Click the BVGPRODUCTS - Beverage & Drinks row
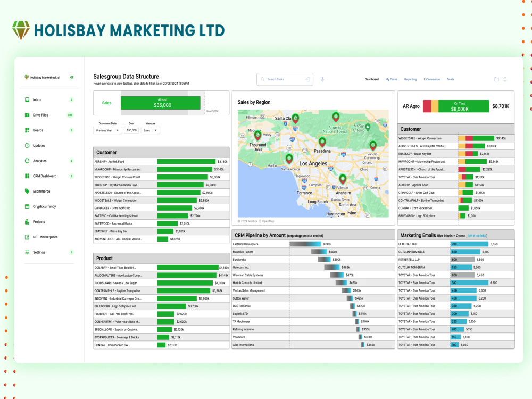The image size is (532, 399). point(161,337)
